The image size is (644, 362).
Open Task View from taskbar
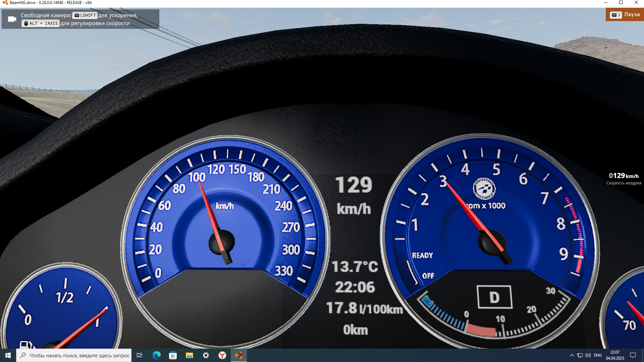coord(140,355)
